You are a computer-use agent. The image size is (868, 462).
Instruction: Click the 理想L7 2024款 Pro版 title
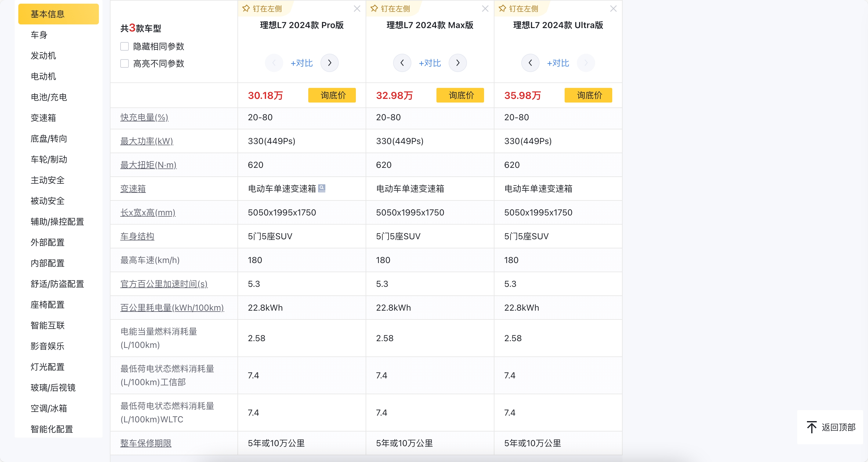302,25
